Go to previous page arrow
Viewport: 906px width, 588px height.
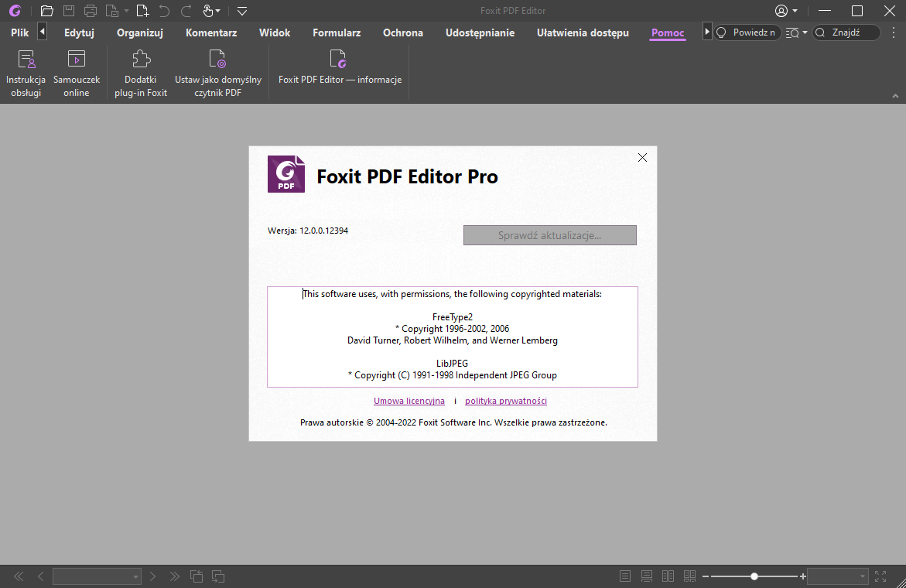[x=40, y=576]
